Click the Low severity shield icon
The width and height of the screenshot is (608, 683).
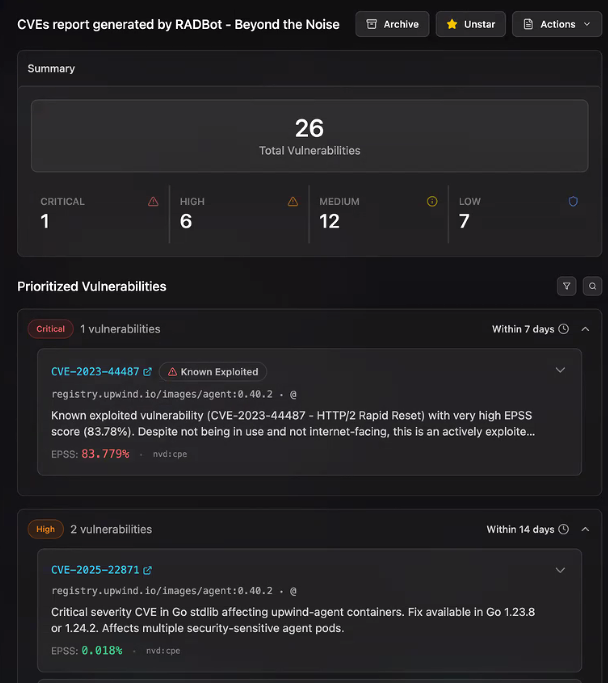pos(573,201)
